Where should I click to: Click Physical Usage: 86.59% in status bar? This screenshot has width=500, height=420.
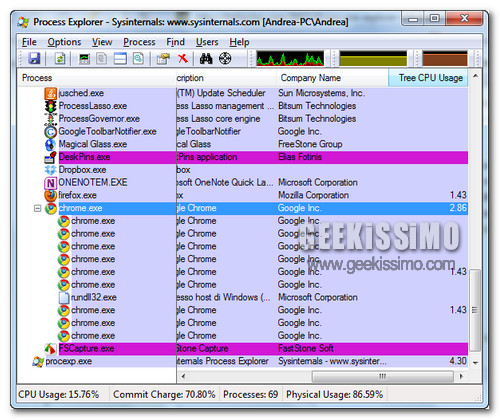point(334,395)
